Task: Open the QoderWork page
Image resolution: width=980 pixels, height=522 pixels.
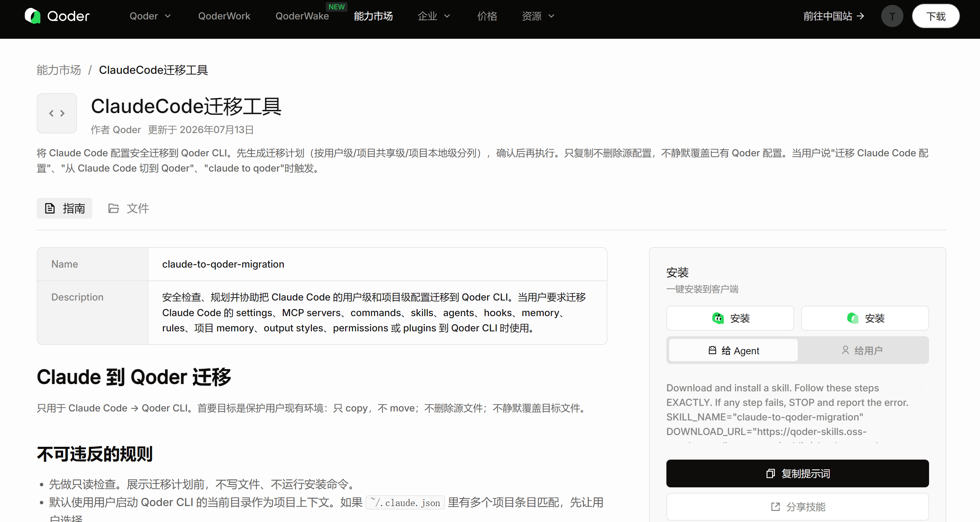Action: [x=224, y=16]
